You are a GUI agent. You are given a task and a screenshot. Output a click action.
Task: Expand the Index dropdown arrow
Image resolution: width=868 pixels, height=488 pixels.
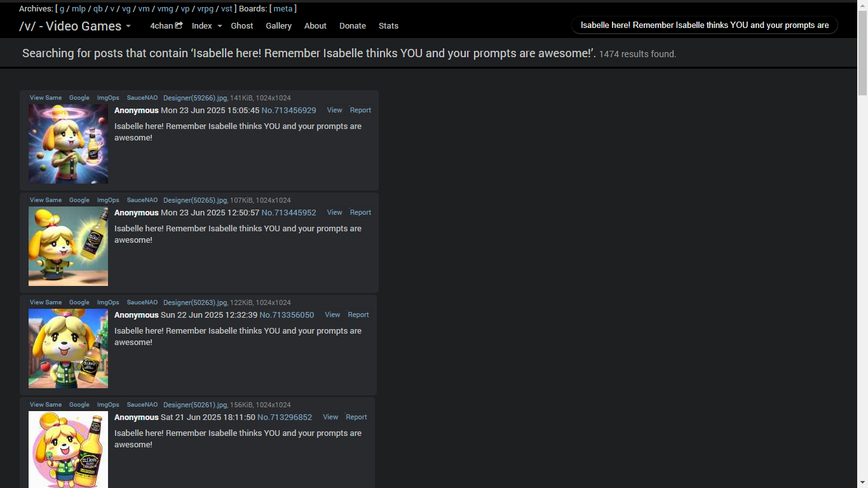coord(220,26)
